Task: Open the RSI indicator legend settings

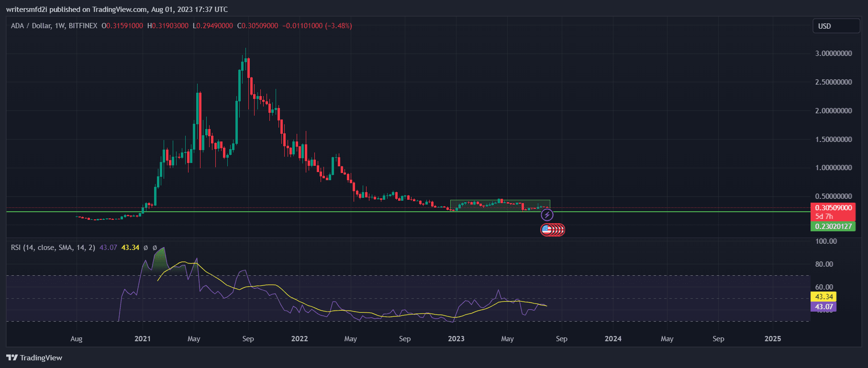Action: [x=53, y=248]
